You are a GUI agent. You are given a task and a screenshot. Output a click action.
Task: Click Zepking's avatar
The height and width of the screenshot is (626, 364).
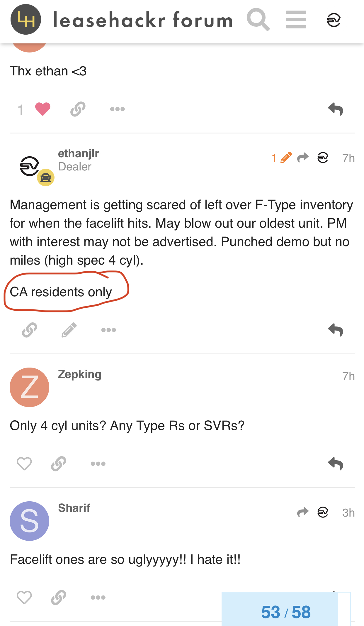(29, 387)
